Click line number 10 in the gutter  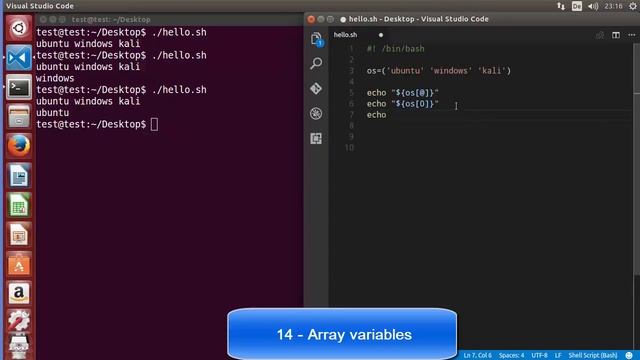(x=349, y=147)
